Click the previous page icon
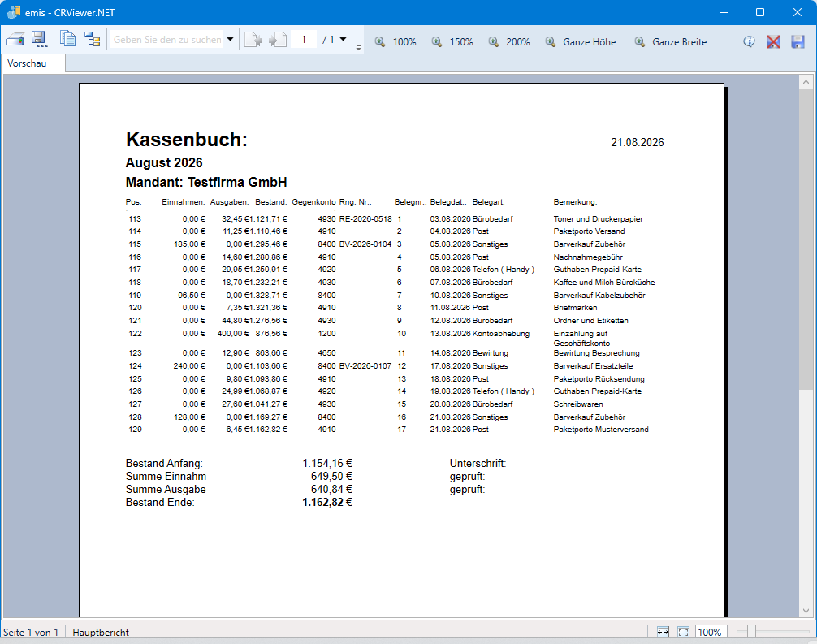The image size is (817, 644). [x=253, y=40]
